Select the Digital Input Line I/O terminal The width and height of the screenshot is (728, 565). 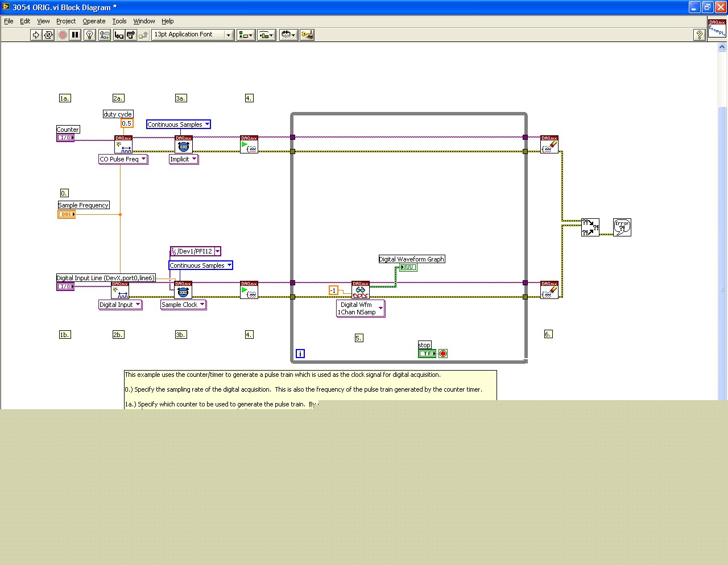(65, 286)
